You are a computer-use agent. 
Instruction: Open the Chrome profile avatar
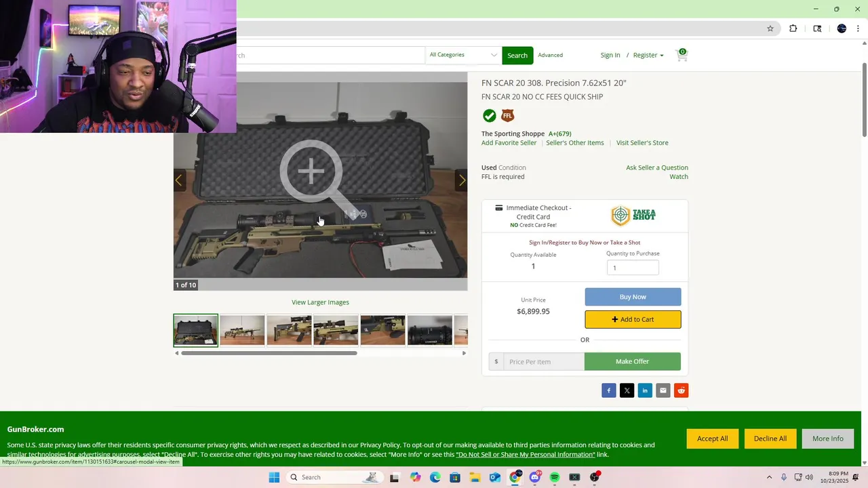coord(842,28)
